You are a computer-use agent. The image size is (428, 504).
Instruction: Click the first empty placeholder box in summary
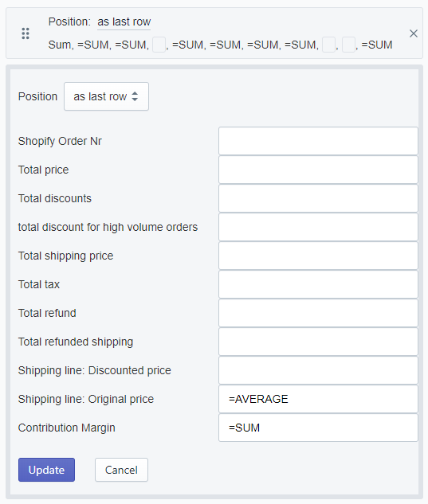click(x=159, y=45)
